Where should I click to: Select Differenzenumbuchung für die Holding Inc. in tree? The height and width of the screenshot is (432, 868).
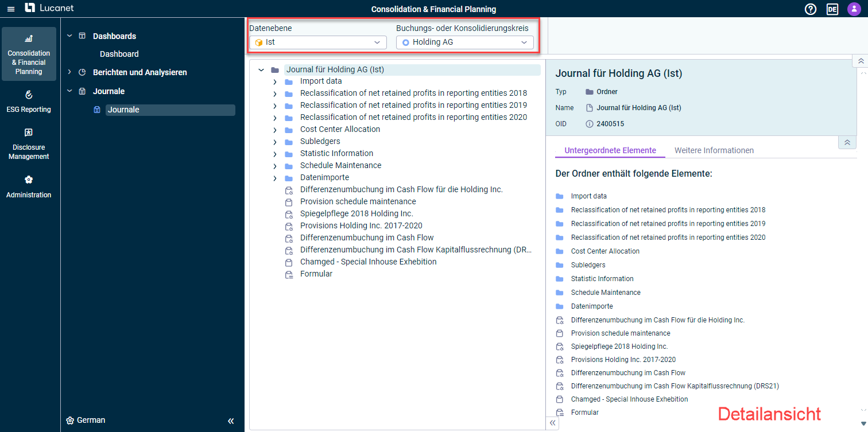point(401,189)
